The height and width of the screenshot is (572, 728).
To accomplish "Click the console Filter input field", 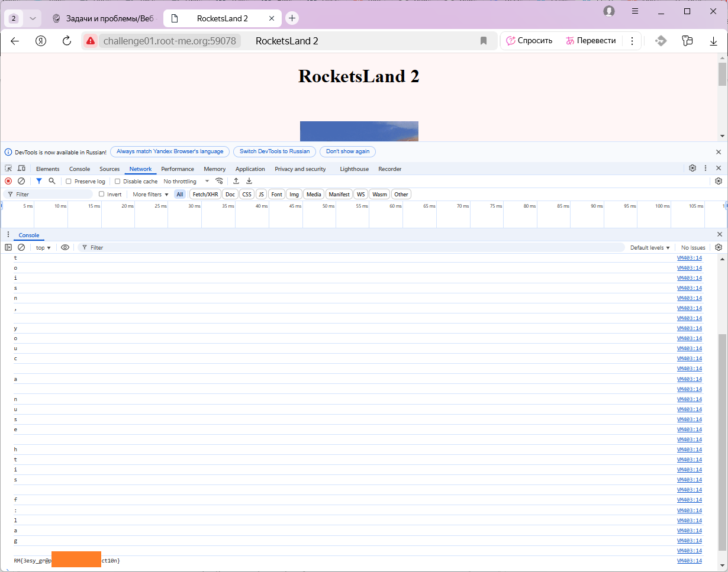I will click(x=351, y=247).
